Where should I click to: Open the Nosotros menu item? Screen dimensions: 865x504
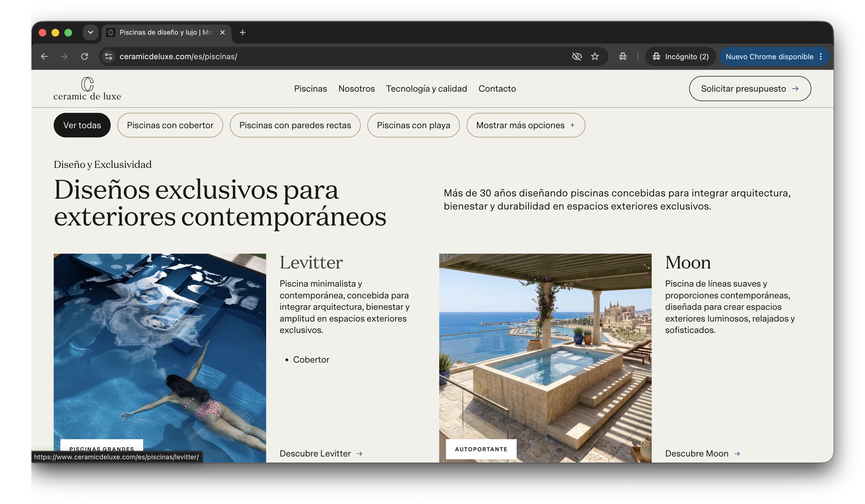click(x=356, y=89)
